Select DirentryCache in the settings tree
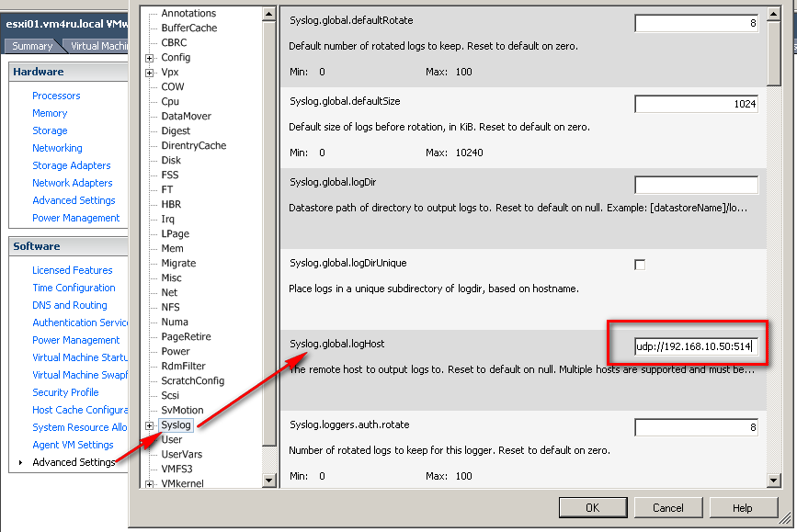 (194, 146)
